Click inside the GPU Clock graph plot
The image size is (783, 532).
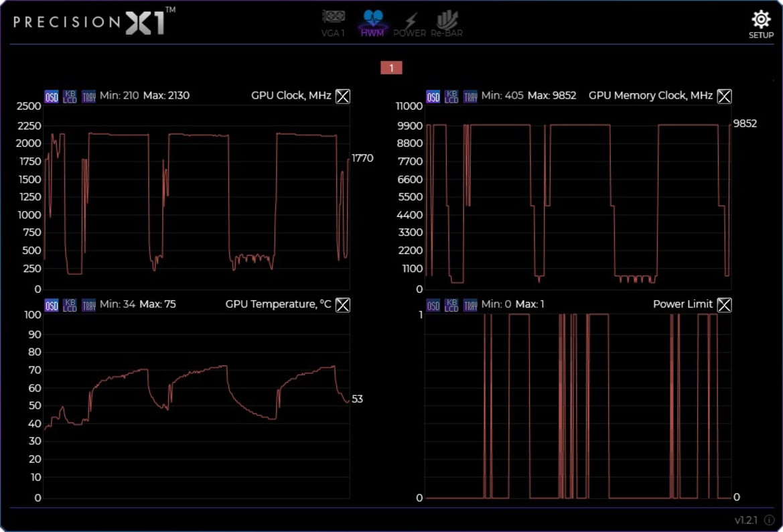(196, 197)
